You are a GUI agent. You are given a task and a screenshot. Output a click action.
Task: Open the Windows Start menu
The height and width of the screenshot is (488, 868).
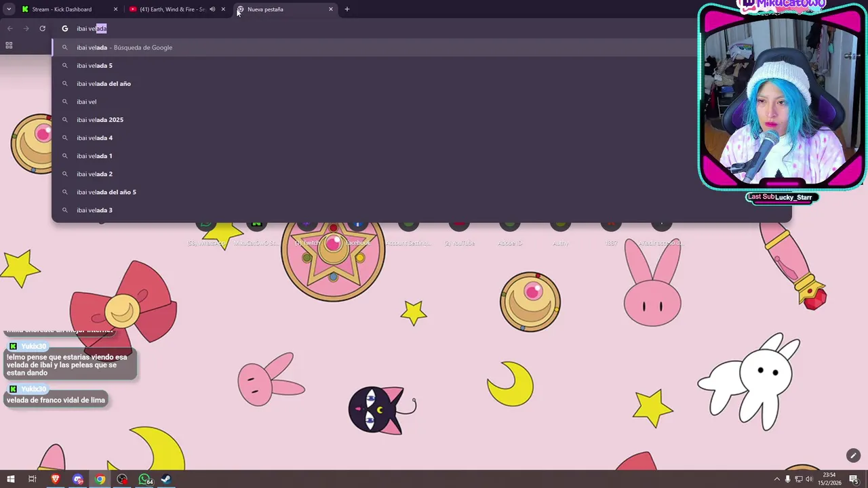tap(10, 479)
